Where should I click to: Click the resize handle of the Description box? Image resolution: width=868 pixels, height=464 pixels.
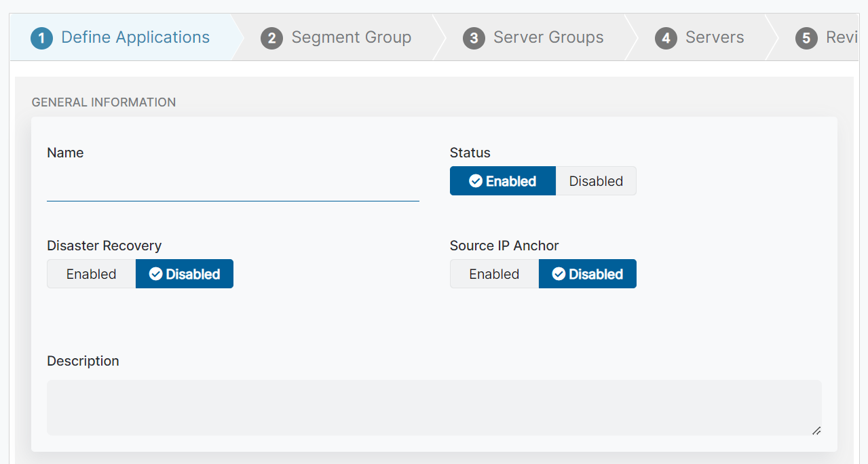(x=817, y=431)
